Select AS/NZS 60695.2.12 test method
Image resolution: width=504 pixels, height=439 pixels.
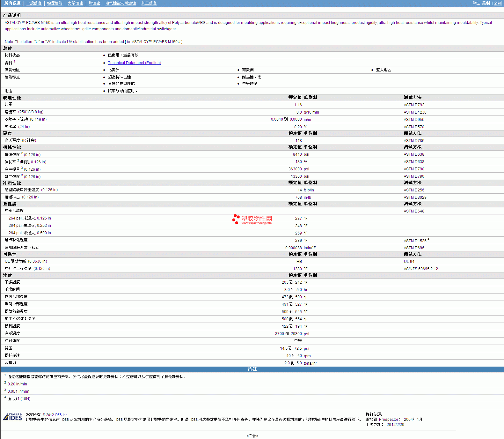click(x=421, y=269)
